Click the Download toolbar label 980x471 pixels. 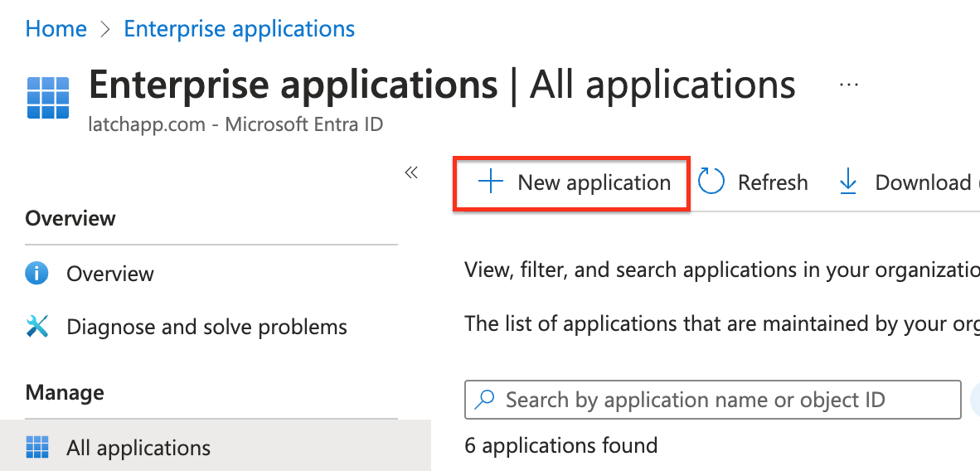coord(922,182)
